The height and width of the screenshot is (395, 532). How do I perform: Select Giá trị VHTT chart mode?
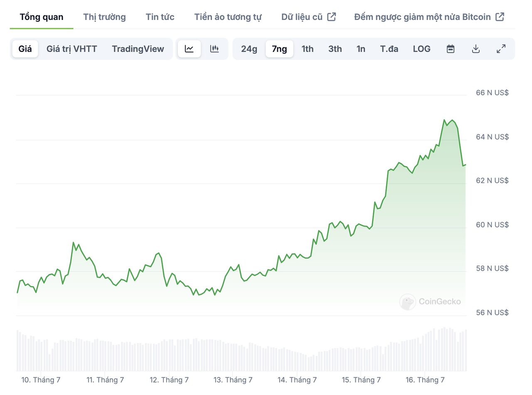pyautogui.click(x=71, y=49)
